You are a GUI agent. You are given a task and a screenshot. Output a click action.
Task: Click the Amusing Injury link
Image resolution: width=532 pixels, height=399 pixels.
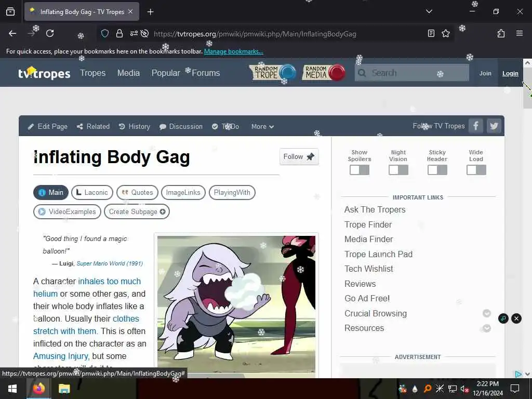tap(61, 356)
